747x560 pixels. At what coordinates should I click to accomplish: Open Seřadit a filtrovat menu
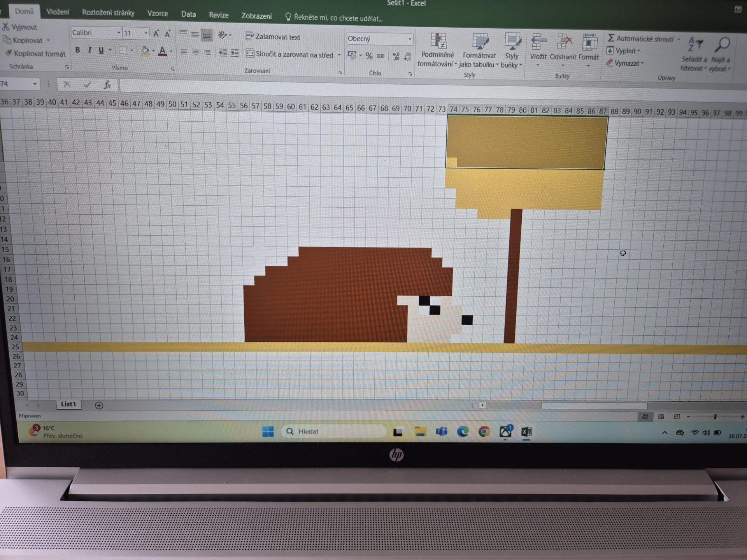(x=694, y=54)
